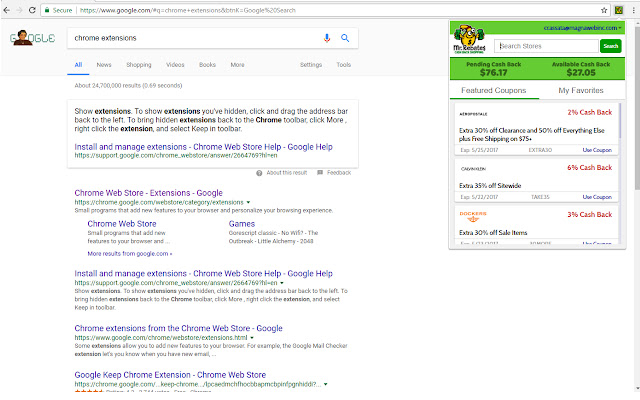This screenshot has height=400, width=640.
Task: Click the 6% Cash Back text
Action: point(589,167)
